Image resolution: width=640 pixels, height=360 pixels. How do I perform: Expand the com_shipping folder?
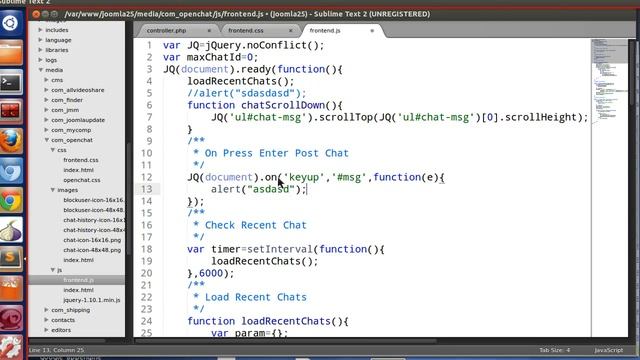click(47, 310)
